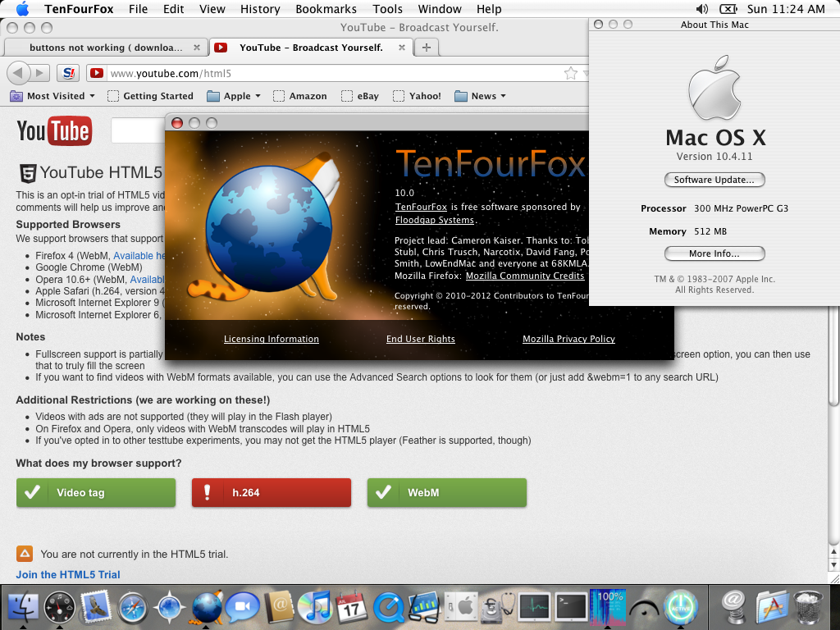
Task: Close the YouTube – Broadcast Yourself tab
Action: (402, 48)
